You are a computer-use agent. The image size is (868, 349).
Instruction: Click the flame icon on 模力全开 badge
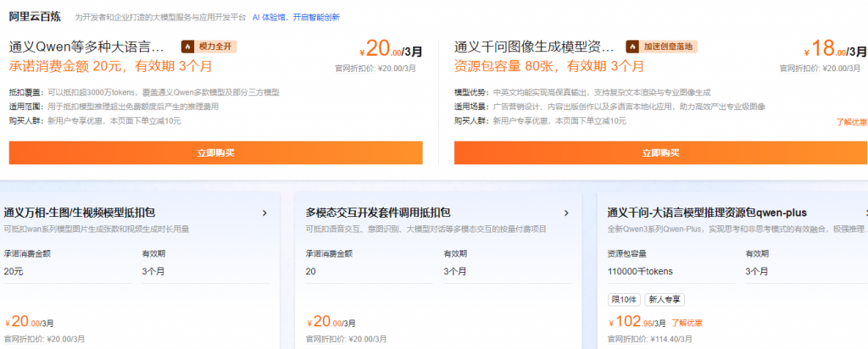pos(189,47)
